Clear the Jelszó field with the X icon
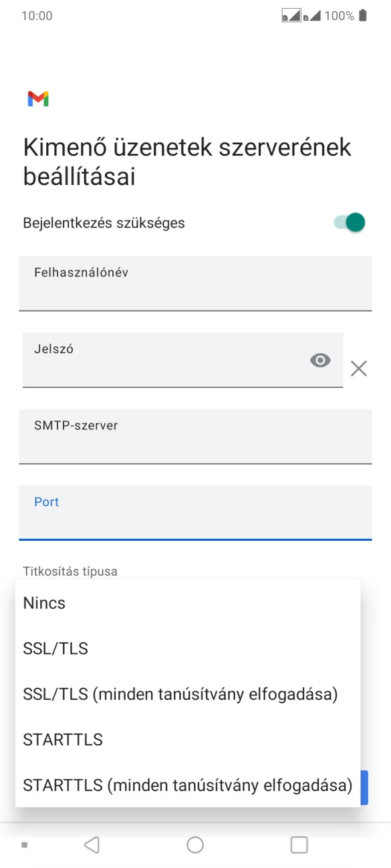Viewport: 391px width, 868px height. (x=359, y=368)
